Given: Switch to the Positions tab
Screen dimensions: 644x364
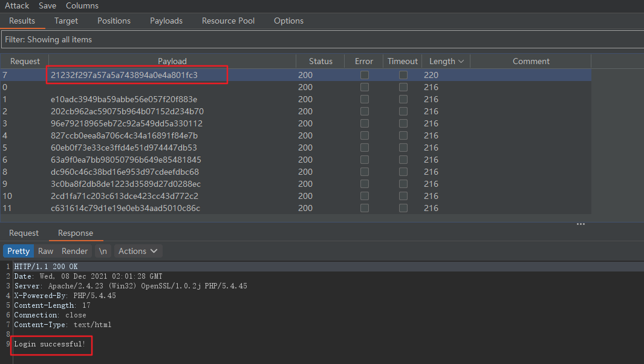Looking at the screenshot, I should click(114, 21).
